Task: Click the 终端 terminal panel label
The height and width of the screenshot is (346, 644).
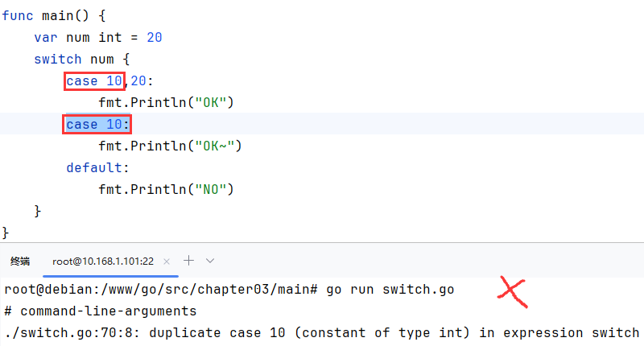Action: coord(20,262)
